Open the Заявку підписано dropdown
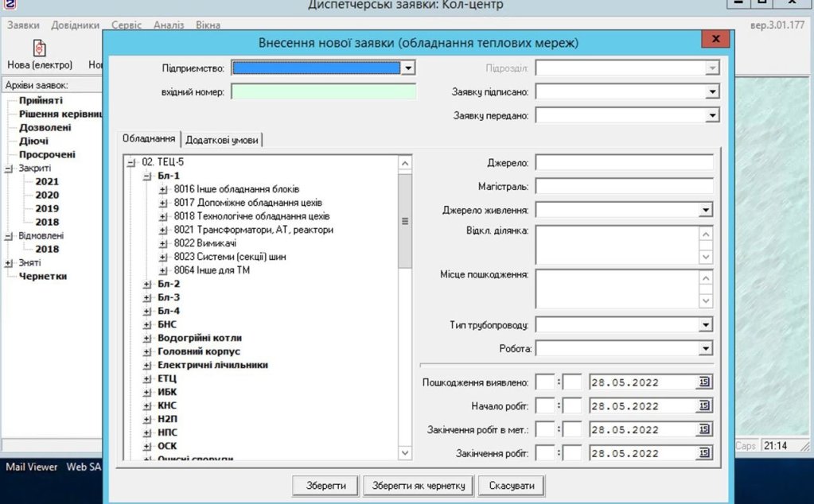Viewport: 814px width, 504px height. [712, 92]
